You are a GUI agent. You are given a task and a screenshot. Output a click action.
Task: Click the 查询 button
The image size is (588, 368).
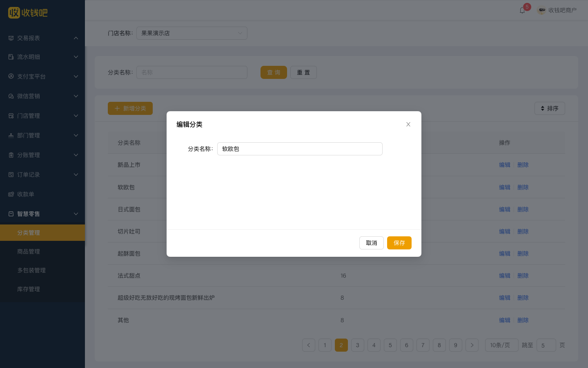pyautogui.click(x=274, y=72)
